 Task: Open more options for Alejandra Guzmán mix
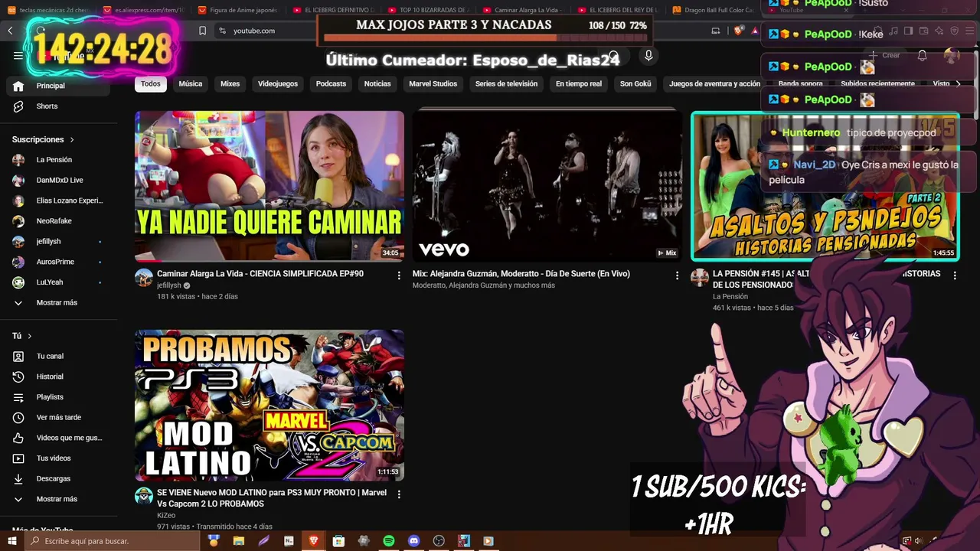coord(677,275)
